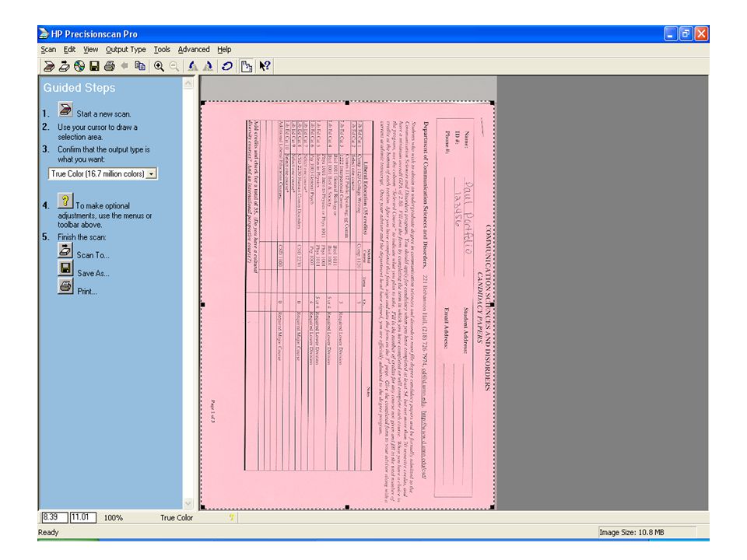Rotate the image right using toolbar icon
747x560 pixels.
pyautogui.click(x=209, y=66)
